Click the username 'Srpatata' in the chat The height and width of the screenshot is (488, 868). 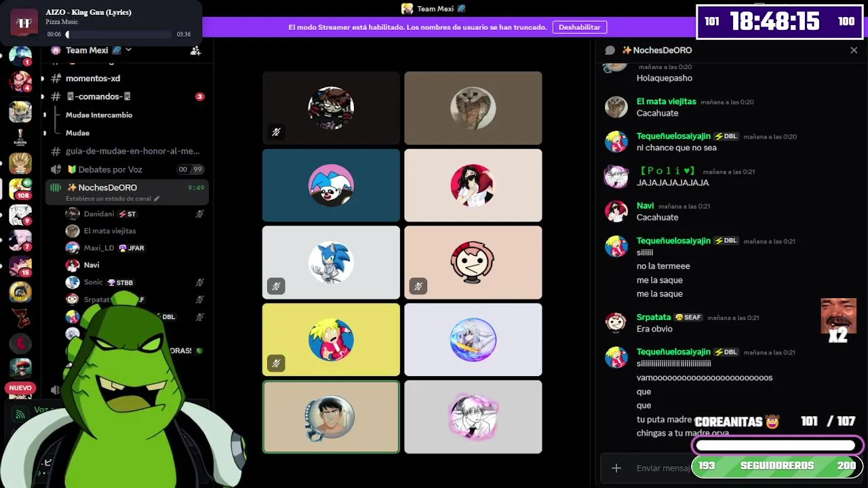(654, 317)
